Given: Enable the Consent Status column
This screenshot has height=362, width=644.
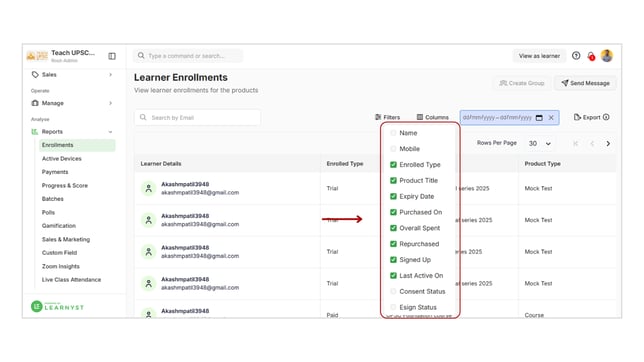Looking at the screenshot, I should [393, 291].
